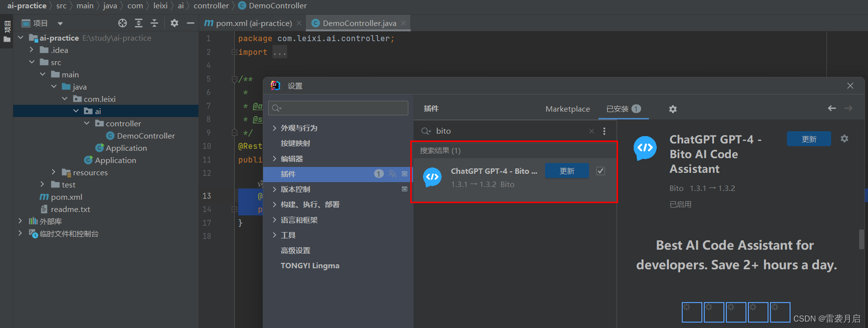The image size is (868, 328).
Task: Select Application under the ai package
Action: pos(115,160)
